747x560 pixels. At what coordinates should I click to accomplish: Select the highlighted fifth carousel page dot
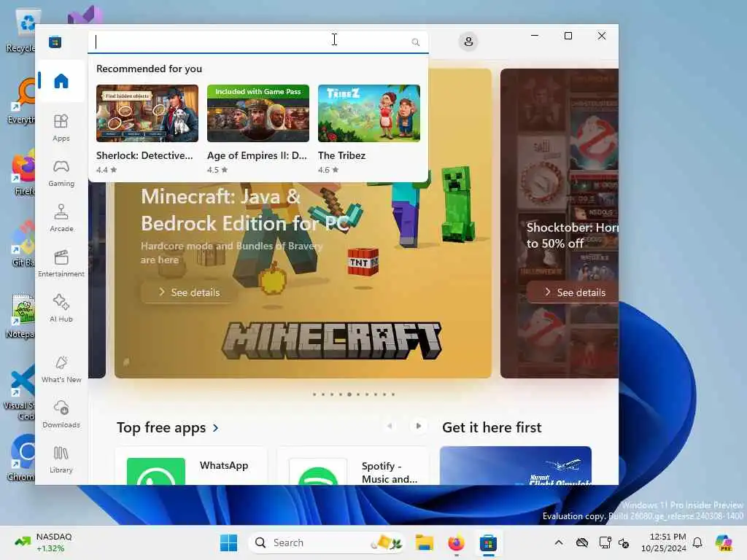click(349, 394)
